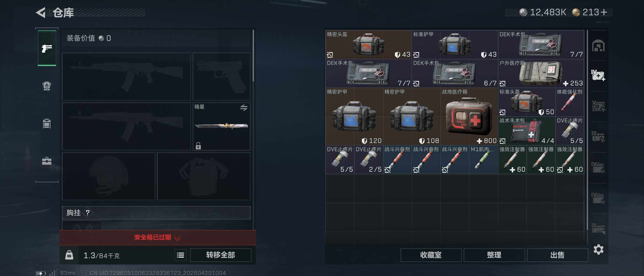Select the pistol weapons tab in the sidebar

tap(47, 48)
